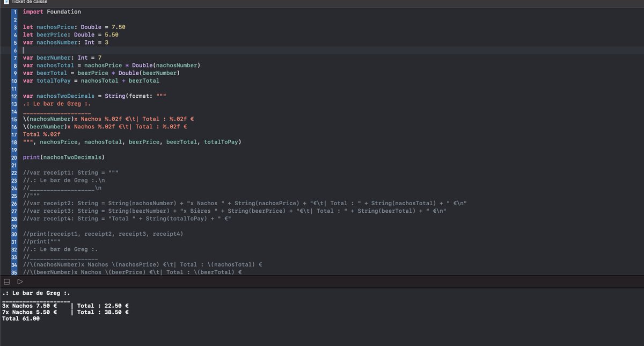The width and height of the screenshot is (644, 346).
Task: Click console output Total 61.00
Action: coord(21,319)
